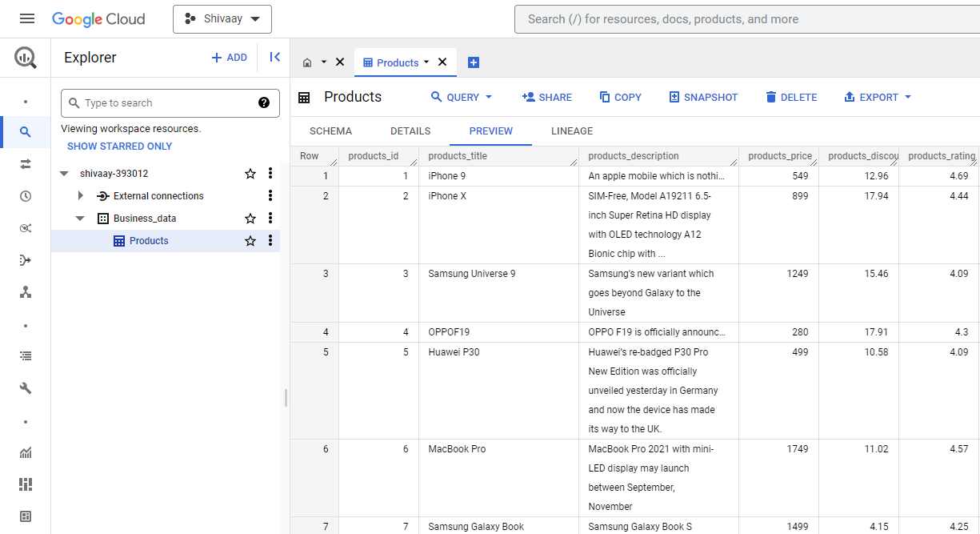This screenshot has height=534, width=980.
Task: Star the Business_data dataset
Action: [x=250, y=218]
